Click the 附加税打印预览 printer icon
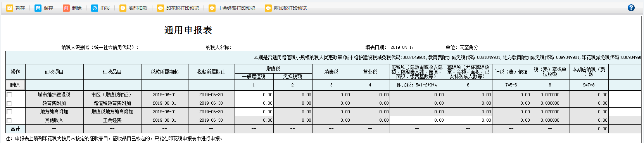This screenshot has width=644, height=143. coord(268,8)
